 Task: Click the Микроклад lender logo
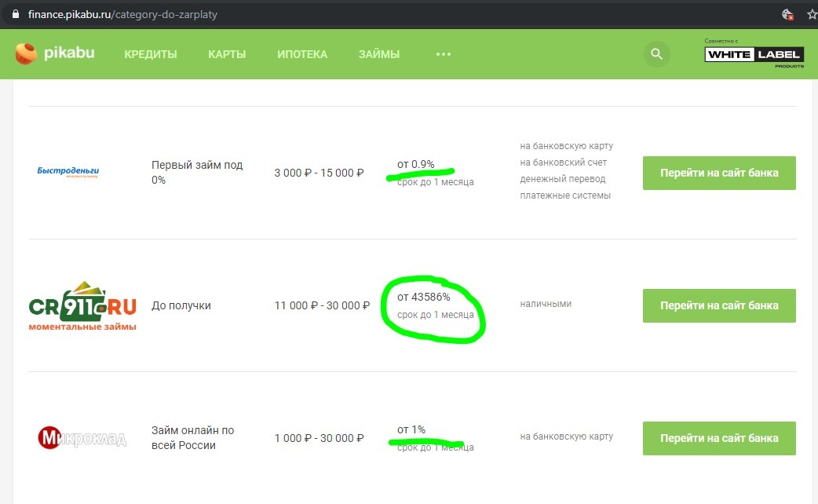click(82, 437)
